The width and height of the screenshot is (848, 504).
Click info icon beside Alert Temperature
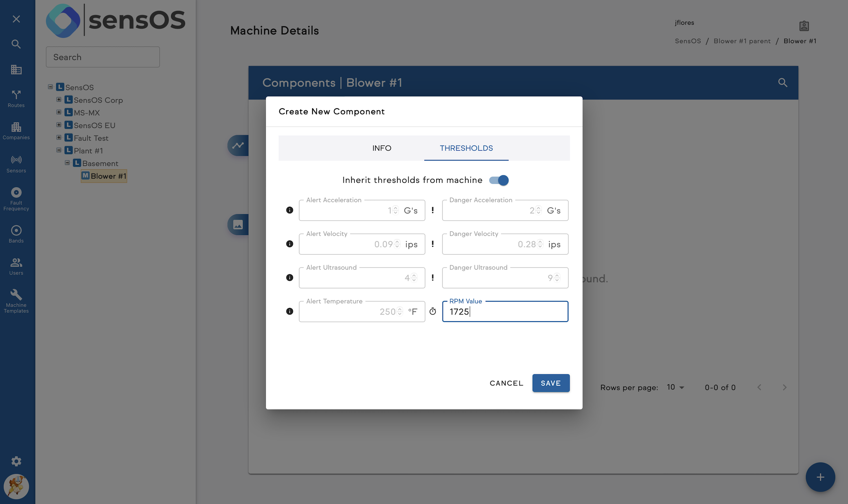(x=290, y=311)
